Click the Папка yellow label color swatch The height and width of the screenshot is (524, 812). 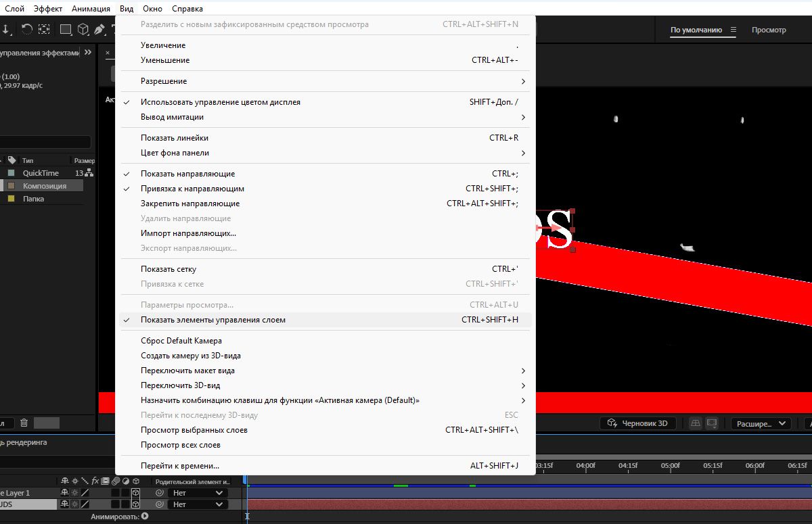11,199
